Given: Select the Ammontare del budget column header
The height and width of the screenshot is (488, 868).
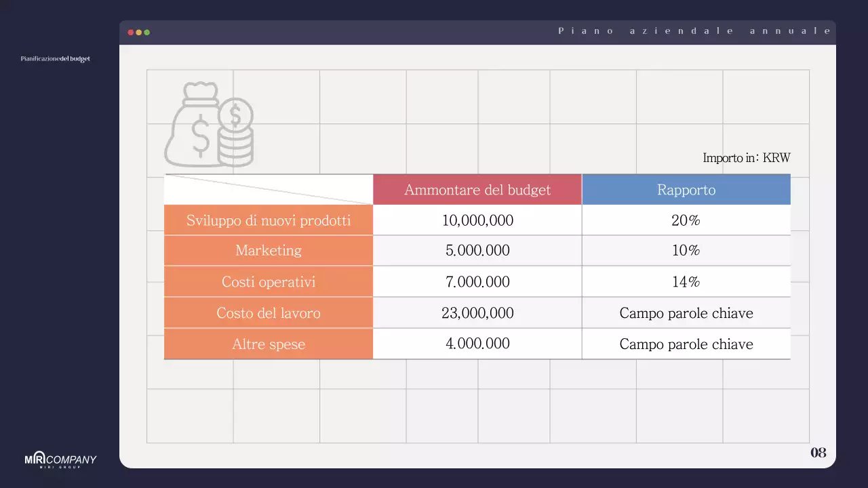Looking at the screenshot, I should 477,190.
